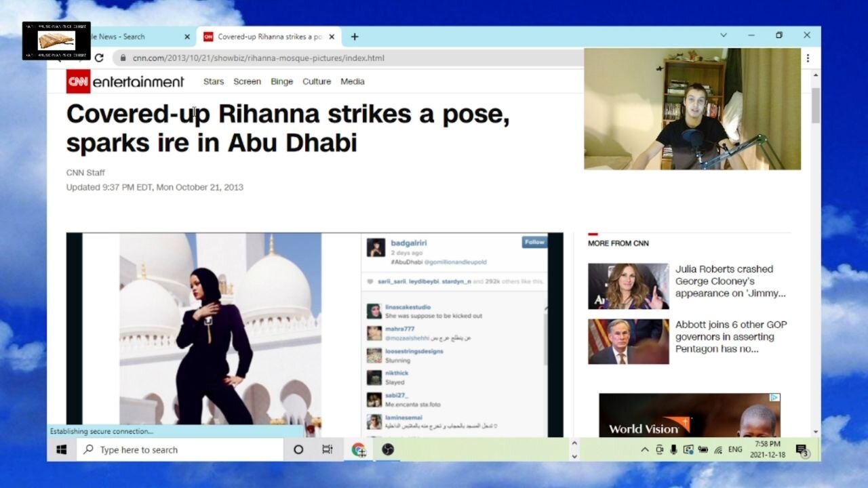Open Task View on the taskbar

click(328, 449)
